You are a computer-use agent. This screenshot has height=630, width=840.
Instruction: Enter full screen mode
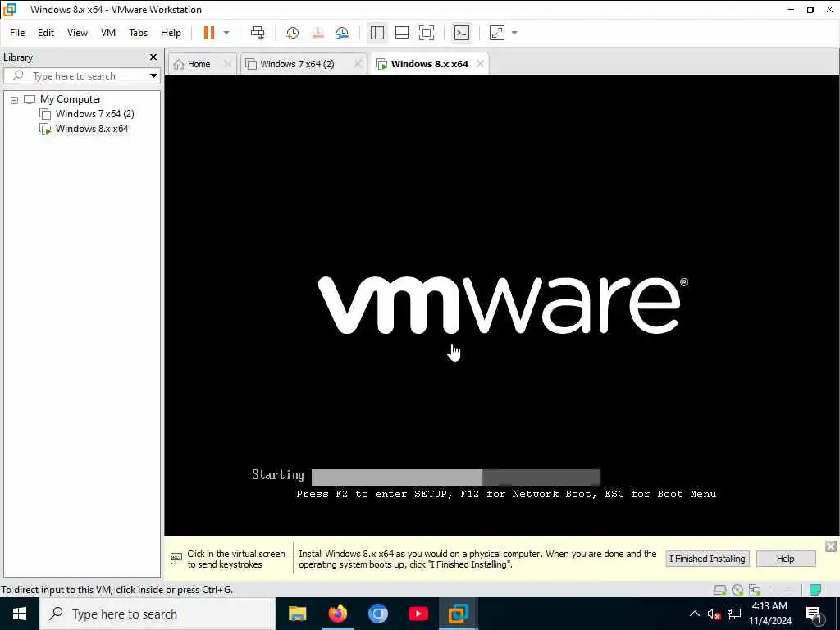[427, 33]
